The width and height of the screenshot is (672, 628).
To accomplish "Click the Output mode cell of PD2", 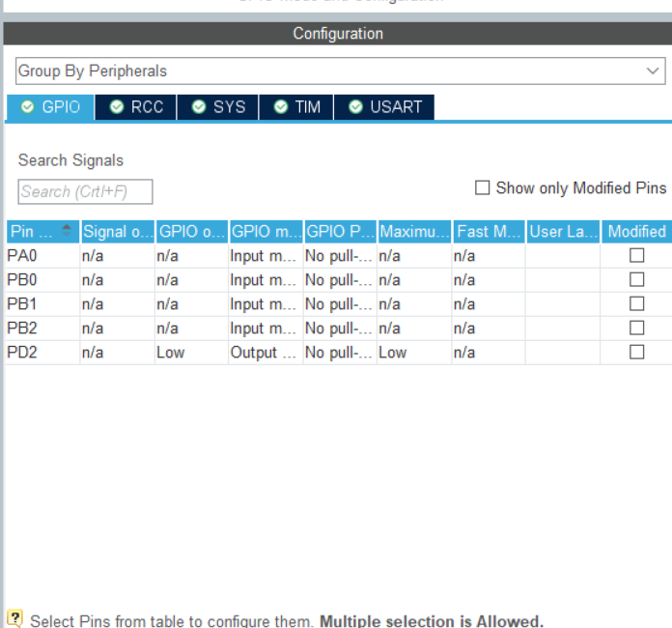I will click(x=266, y=353).
